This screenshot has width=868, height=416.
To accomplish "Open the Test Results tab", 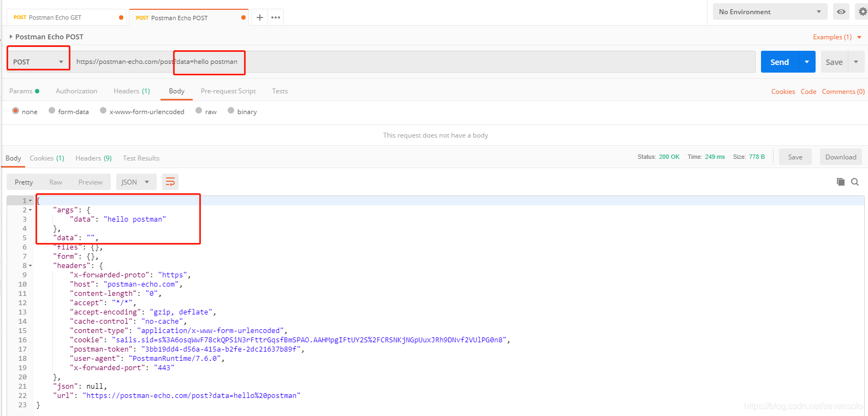I will click(141, 158).
